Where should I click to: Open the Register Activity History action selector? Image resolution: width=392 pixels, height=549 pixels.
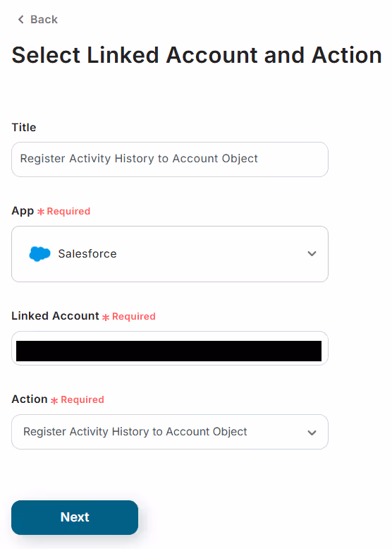click(170, 432)
